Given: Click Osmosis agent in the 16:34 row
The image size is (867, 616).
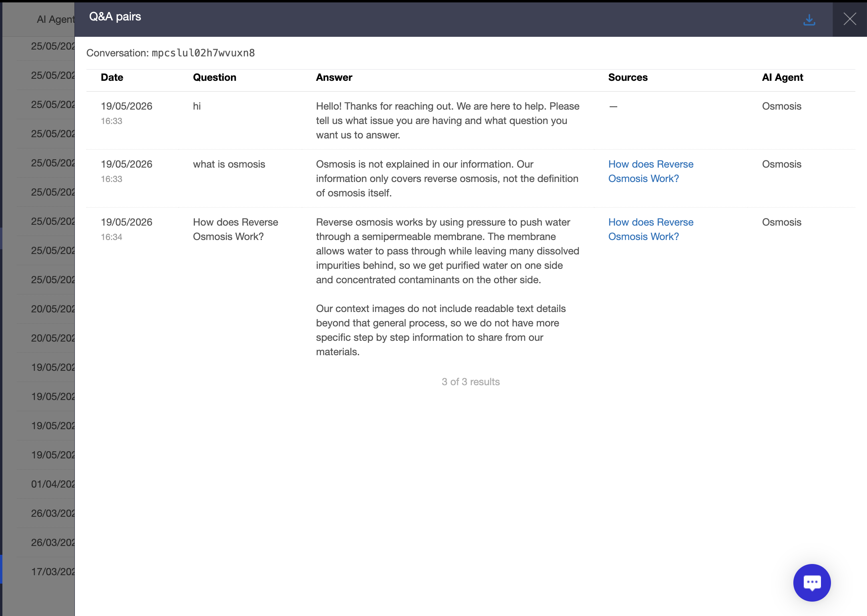Looking at the screenshot, I should click(781, 222).
